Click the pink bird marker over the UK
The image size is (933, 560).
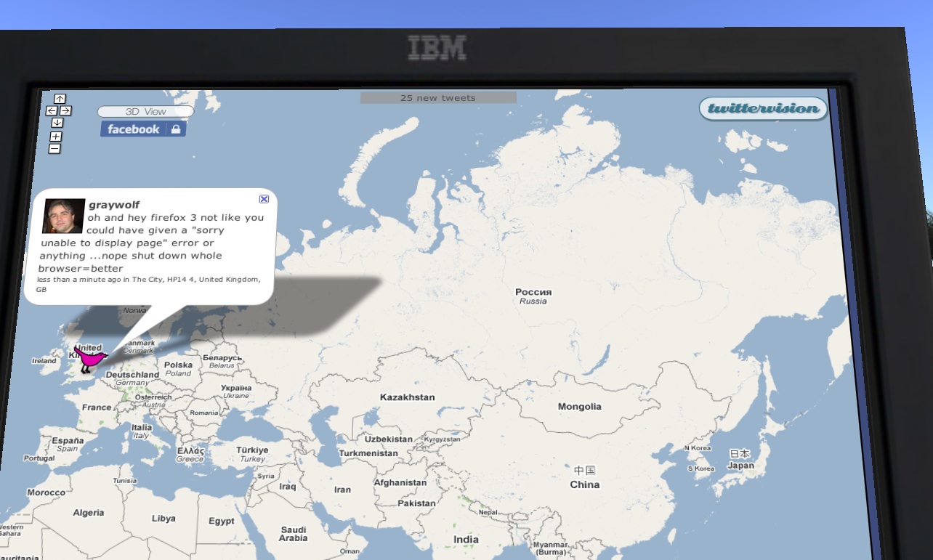point(90,359)
